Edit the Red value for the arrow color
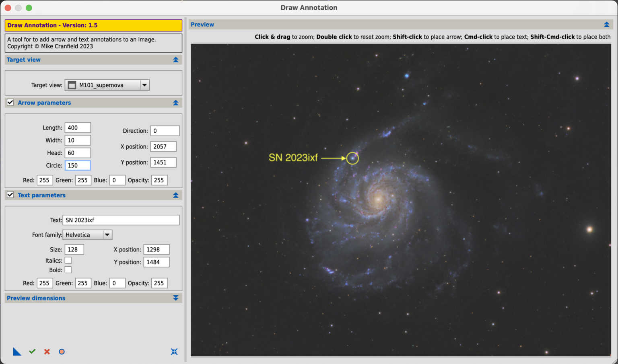 coord(45,180)
